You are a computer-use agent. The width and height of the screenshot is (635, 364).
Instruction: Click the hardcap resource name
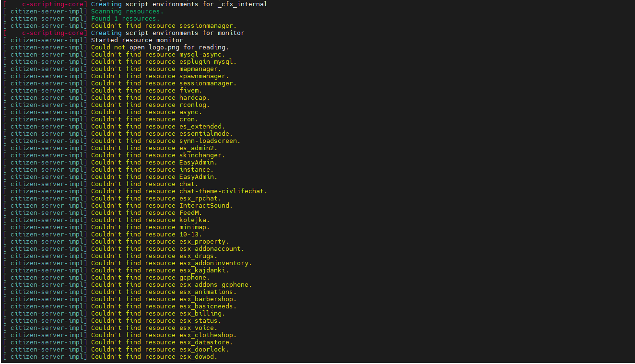(x=194, y=98)
